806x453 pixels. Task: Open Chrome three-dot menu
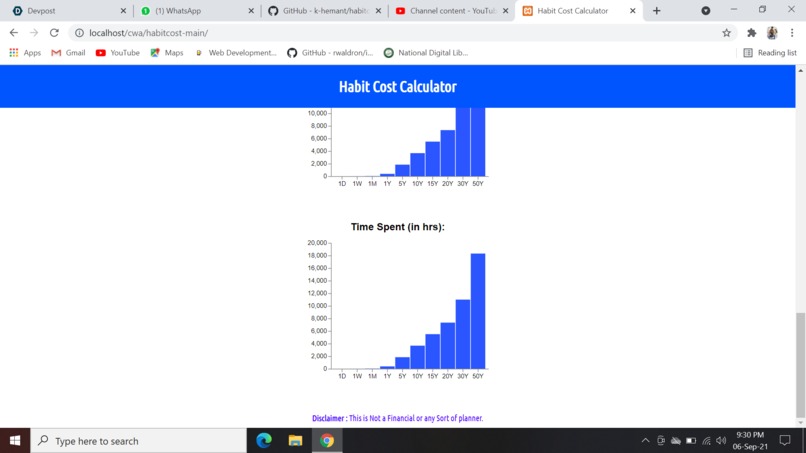pyautogui.click(x=792, y=33)
